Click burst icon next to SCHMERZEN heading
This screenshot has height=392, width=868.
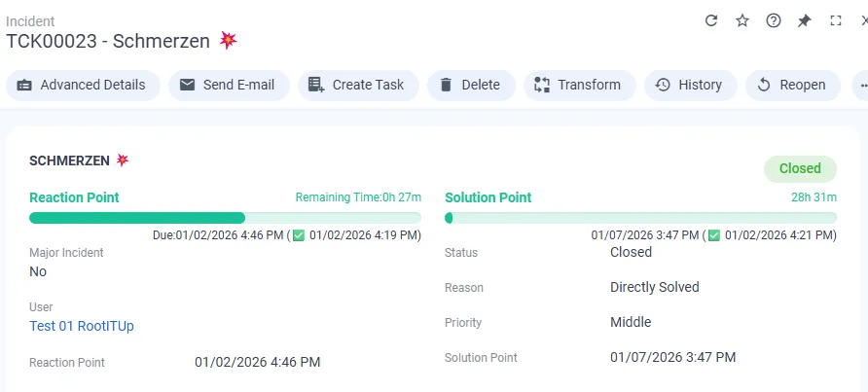tap(123, 160)
